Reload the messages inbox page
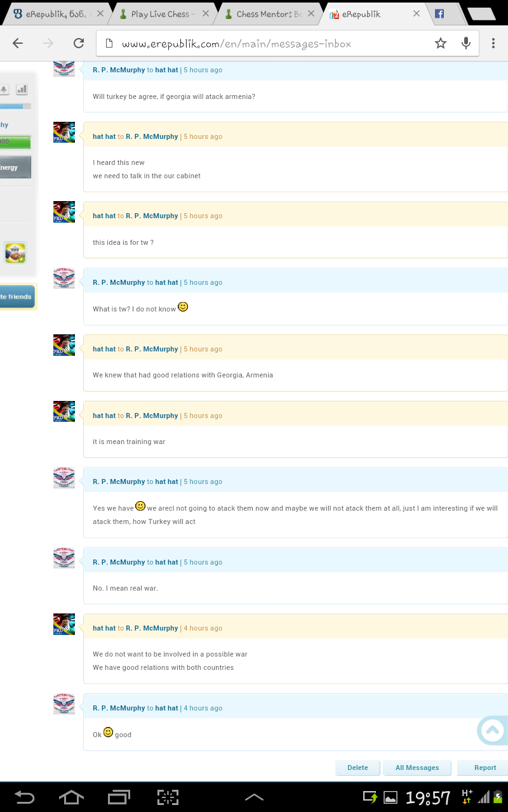 (x=78, y=43)
